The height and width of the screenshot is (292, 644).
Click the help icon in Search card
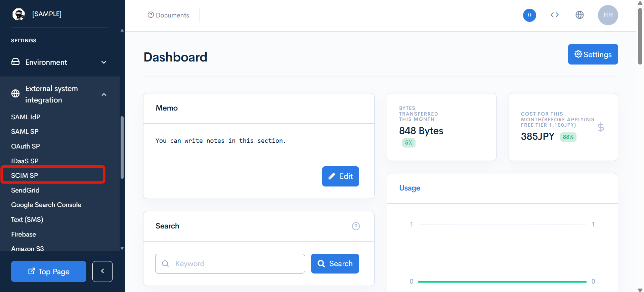pyautogui.click(x=355, y=226)
